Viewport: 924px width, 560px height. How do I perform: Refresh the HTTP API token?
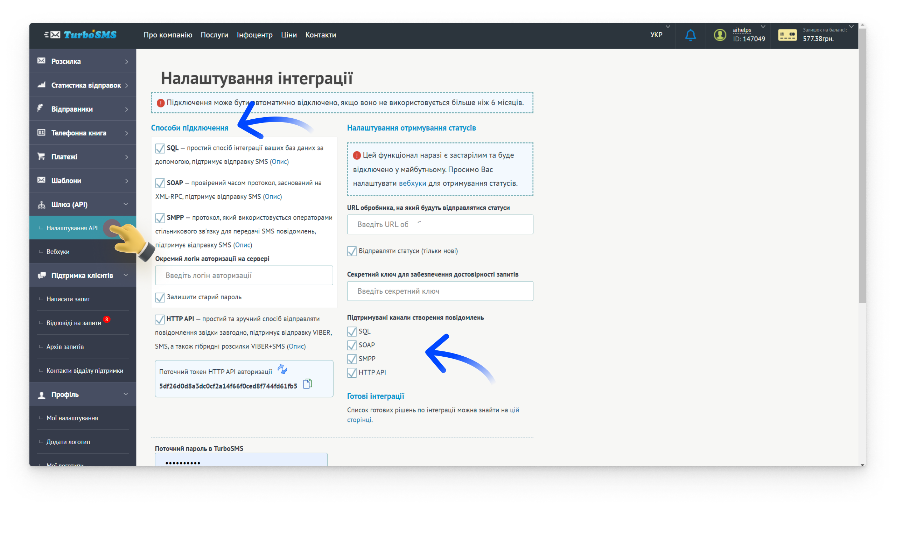[282, 370]
